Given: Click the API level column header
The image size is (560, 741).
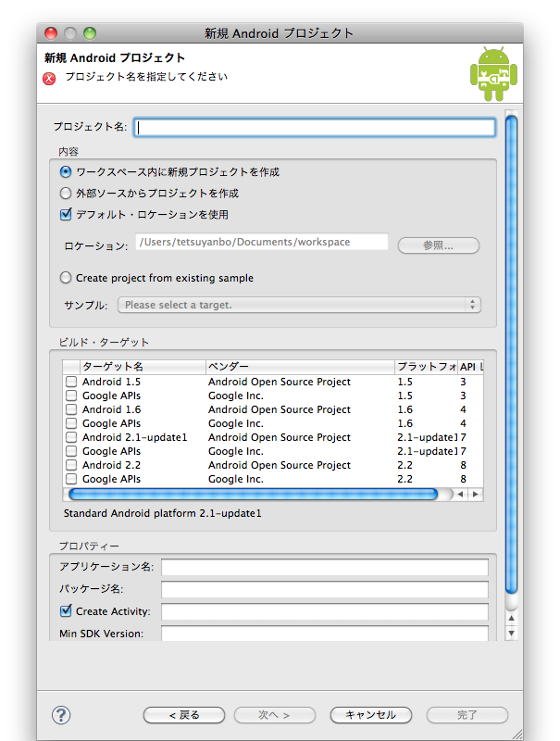Looking at the screenshot, I should 471,367.
